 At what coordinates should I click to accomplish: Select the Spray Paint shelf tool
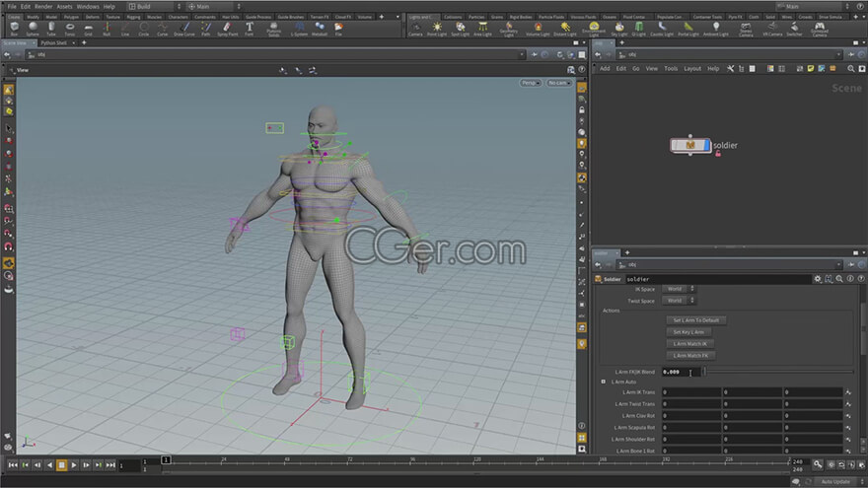point(228,29)
